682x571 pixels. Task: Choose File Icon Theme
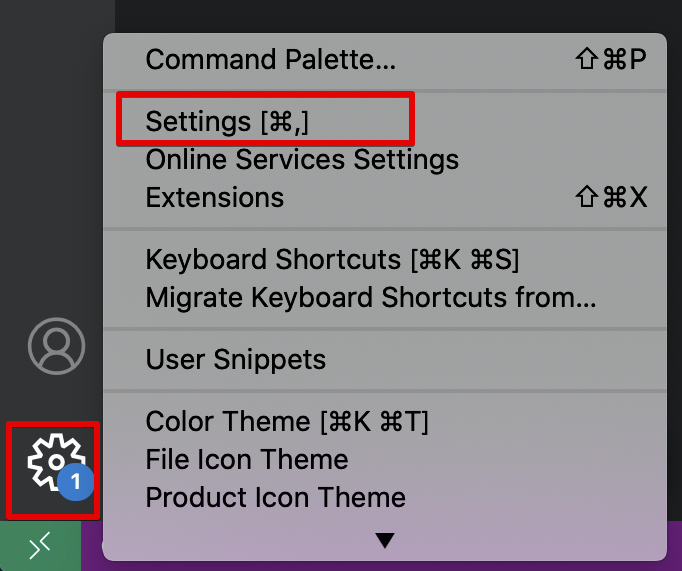(247, 460)
